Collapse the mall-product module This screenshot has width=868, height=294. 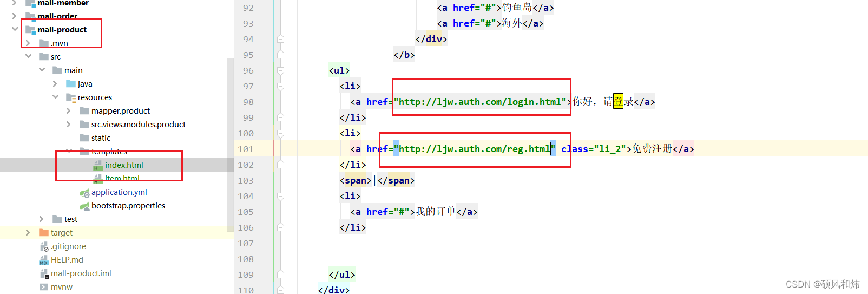[15, 29]
